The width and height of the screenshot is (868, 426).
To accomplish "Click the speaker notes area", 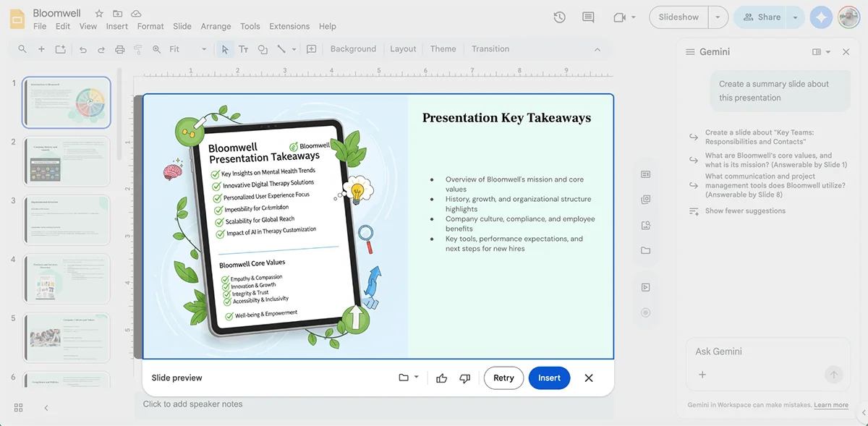I will click(x=373, y=404).
